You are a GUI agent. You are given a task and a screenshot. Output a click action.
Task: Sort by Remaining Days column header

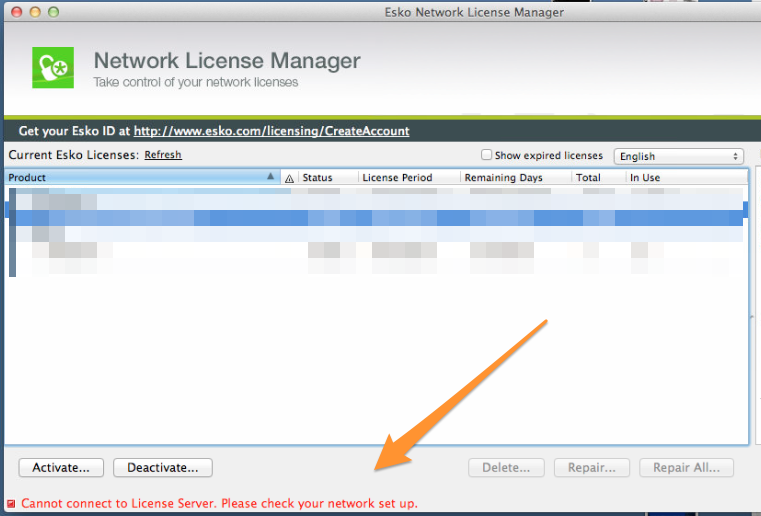[514, 178]
